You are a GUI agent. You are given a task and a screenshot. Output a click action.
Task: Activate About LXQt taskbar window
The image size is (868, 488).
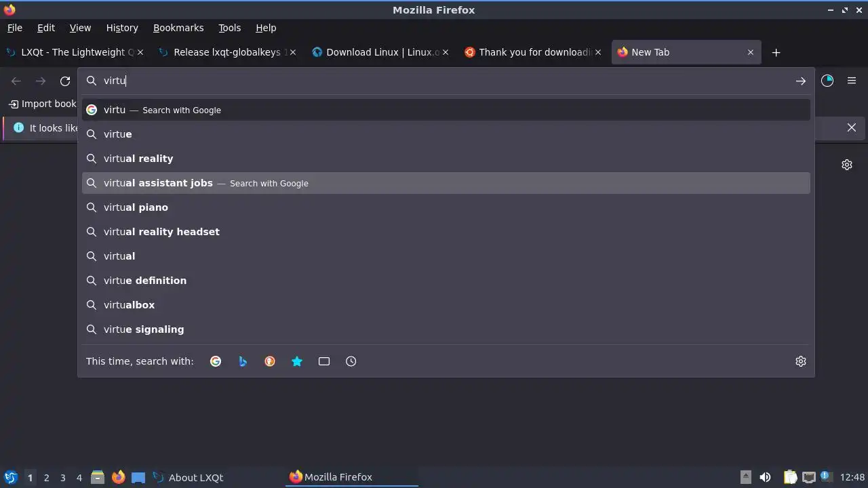click(217, 477)
